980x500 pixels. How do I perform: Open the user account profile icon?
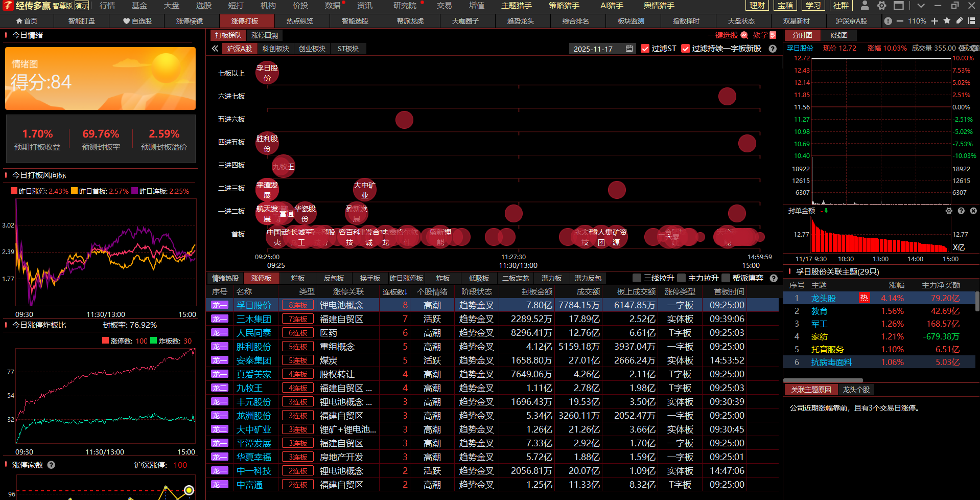click(865, 6)
